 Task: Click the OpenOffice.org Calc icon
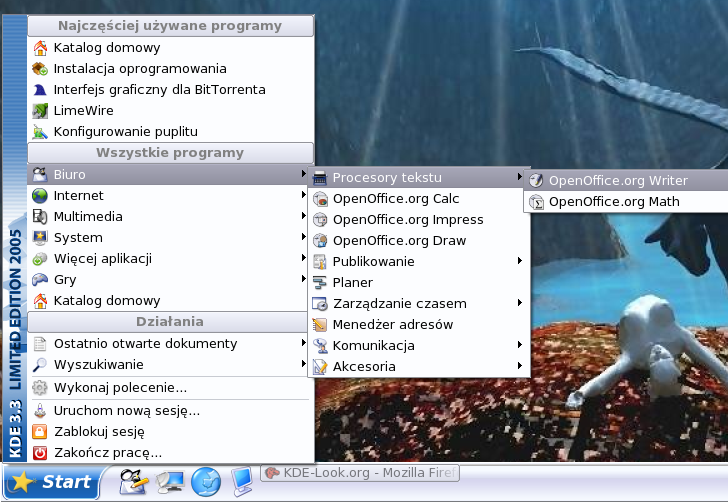pyautogui.click(x=320, y=199)
